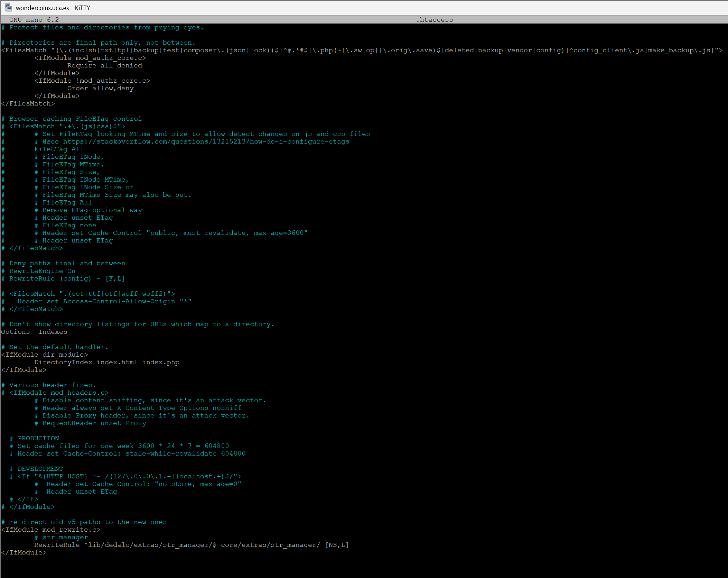Screen dimensions: 728x578
Task: Click the '# str_manager' comment
Action: pos(61,537)
